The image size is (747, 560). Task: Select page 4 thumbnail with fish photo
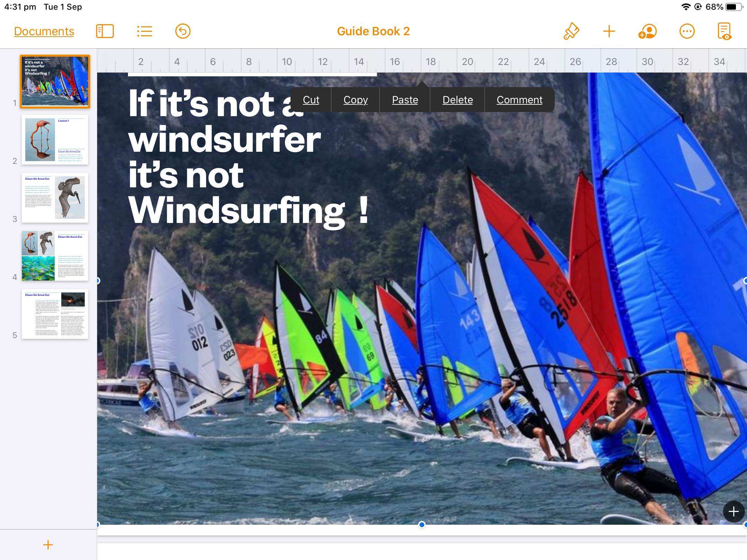tap(55, 256)
